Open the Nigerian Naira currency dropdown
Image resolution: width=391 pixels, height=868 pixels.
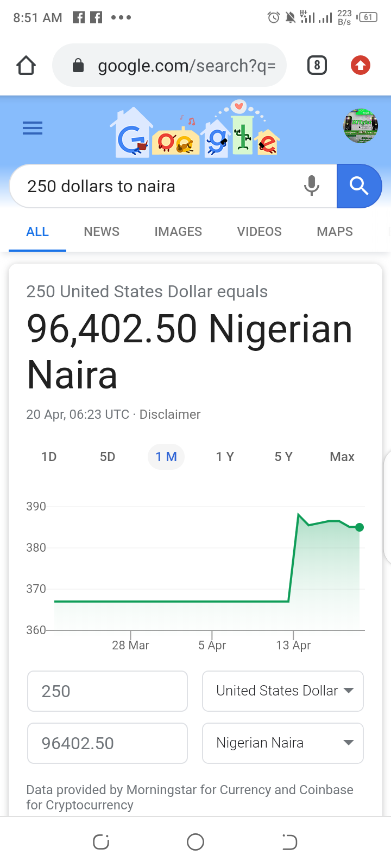[283, 743]
